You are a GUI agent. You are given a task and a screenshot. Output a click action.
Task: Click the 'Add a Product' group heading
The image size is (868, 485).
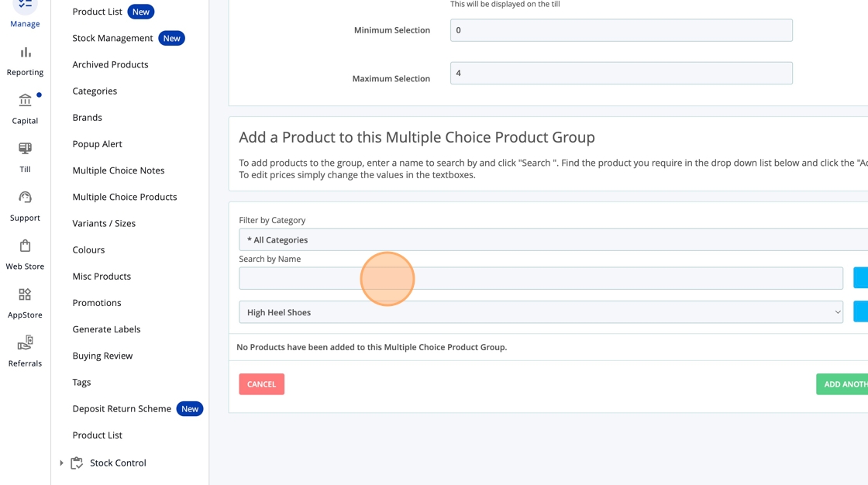pyautogui.click(x=417, y=137)
